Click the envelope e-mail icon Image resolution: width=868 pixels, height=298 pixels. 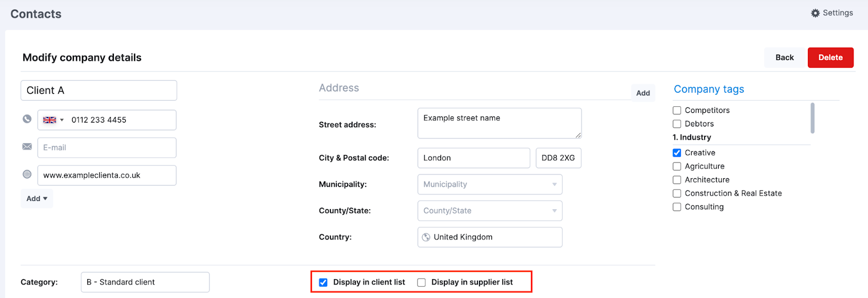coord(27,147)
